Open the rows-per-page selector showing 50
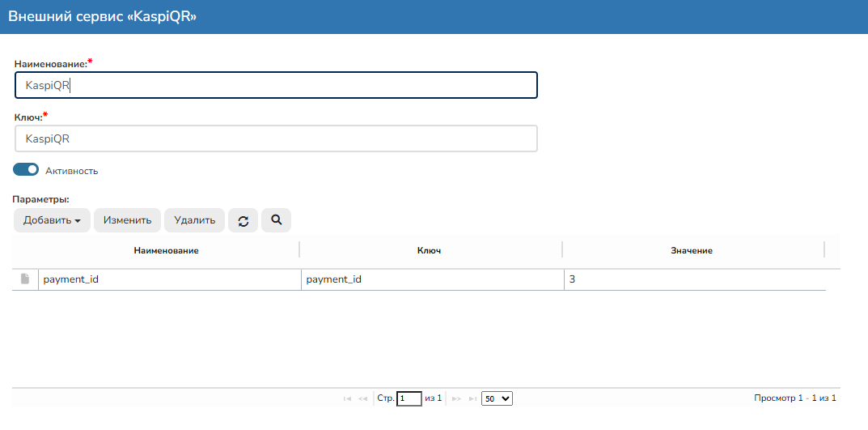The height and width of the screenshot is (430, 868). point(497,398)
